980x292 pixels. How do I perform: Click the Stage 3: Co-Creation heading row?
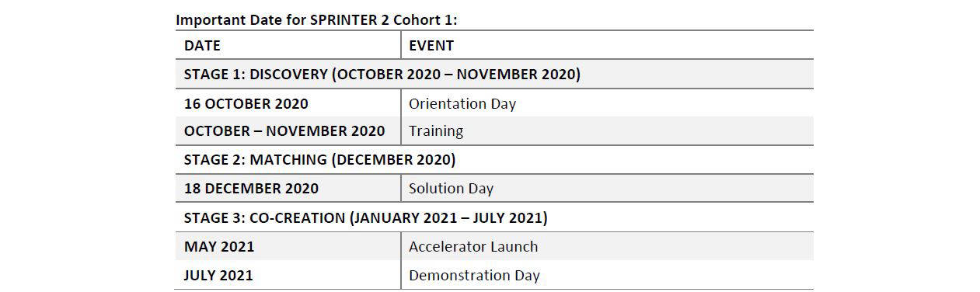[493, 218]
